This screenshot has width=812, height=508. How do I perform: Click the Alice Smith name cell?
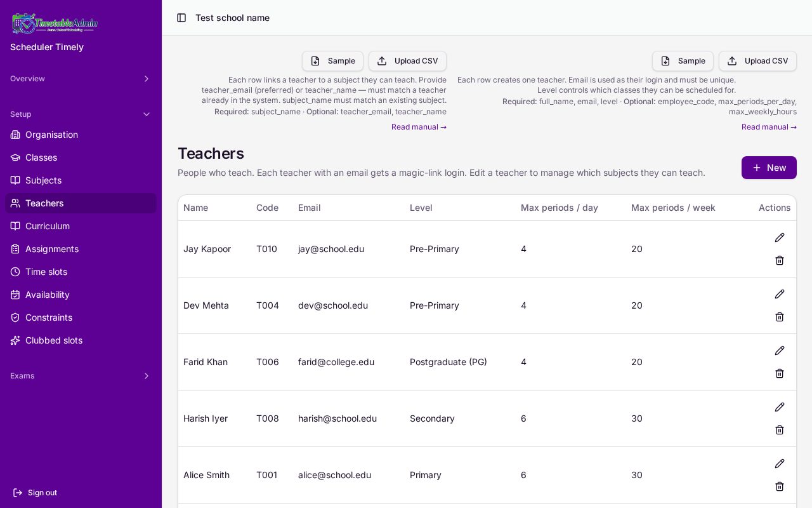click(x=206, y=475)
